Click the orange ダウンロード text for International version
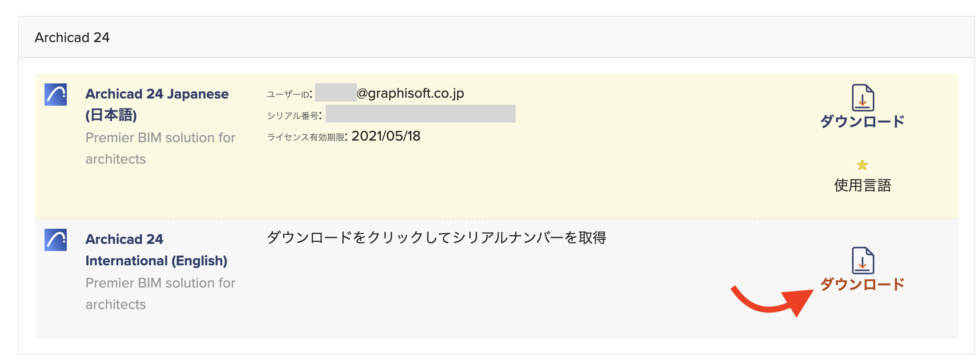Screen dimensions: 980x363 [x=862, y=284]
